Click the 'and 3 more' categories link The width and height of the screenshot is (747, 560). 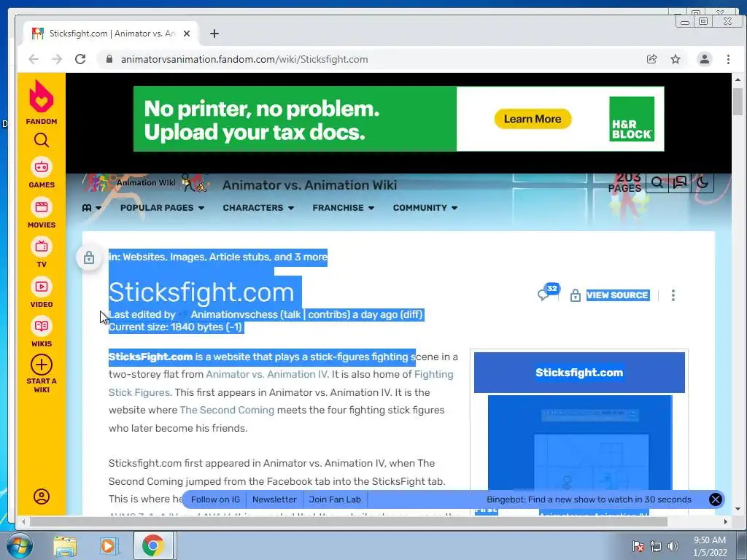click(x=301, y=257)
